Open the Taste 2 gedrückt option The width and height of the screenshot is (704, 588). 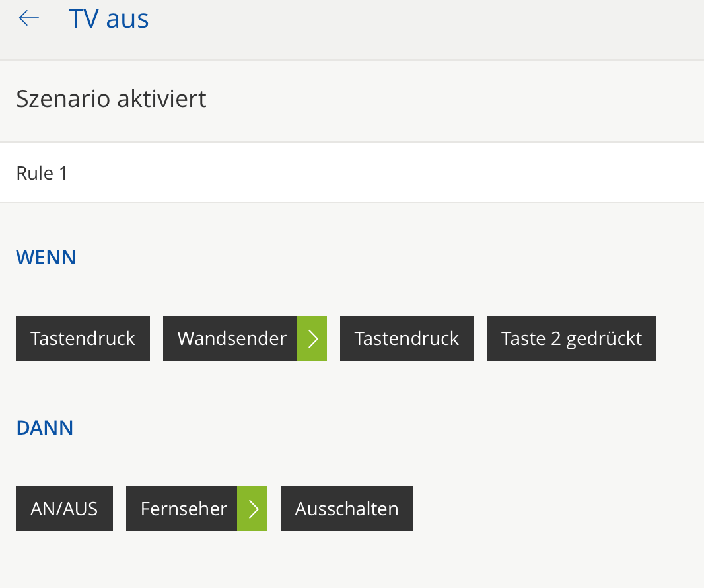(571, 338)
